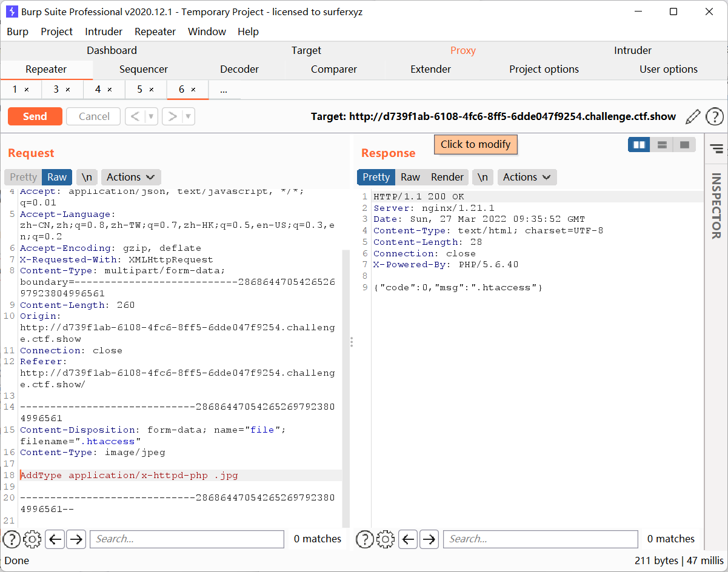728x572 pixels.
Task: Open the Help menu
Action: (248, 32)
